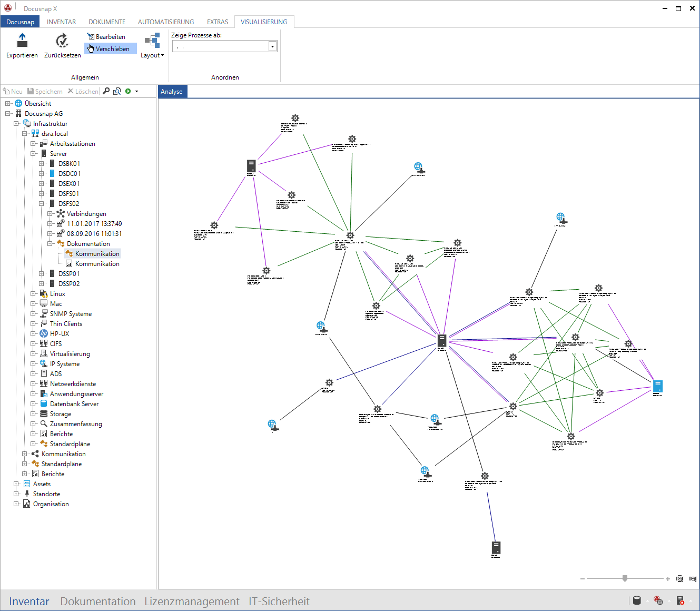Click the Storage icon in tree
Screen dimensions: 700x611
[44, 414]
